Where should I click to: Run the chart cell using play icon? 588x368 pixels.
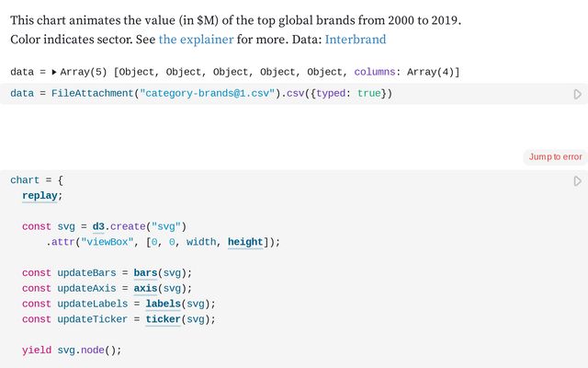[577, 181]
